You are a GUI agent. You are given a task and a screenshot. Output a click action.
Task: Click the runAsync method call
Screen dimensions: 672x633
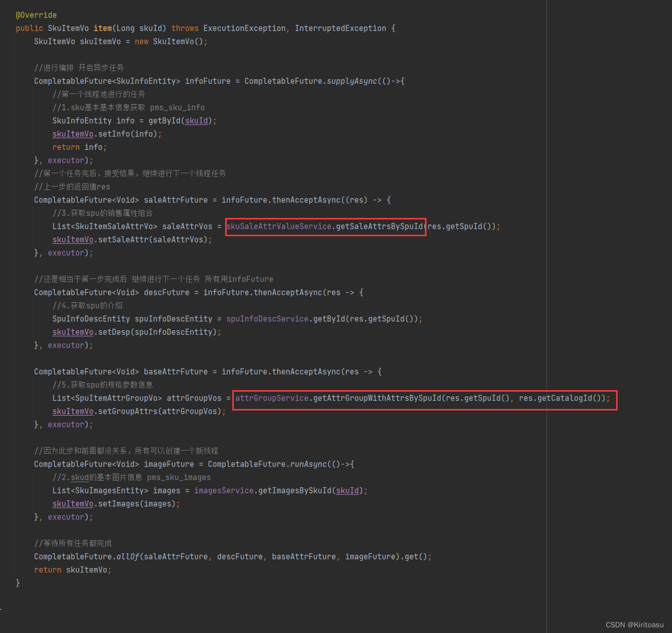coord(309,464)
